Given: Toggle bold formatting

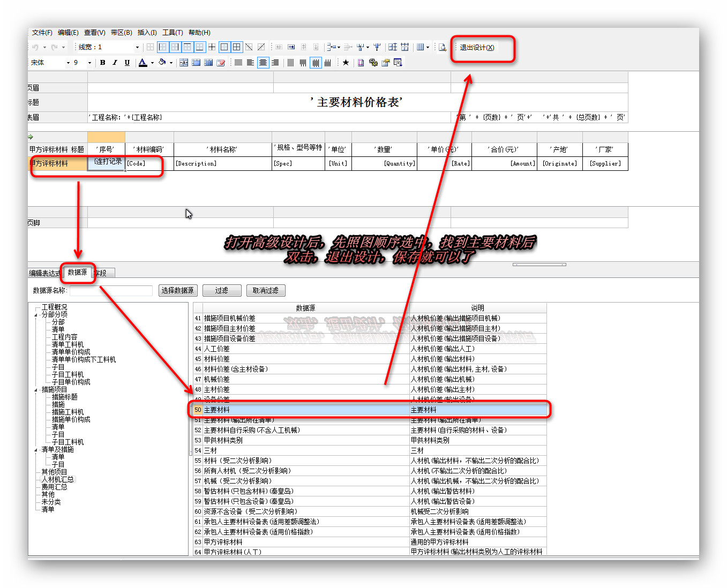Looking at the screenshot, I should pos(102,63).
